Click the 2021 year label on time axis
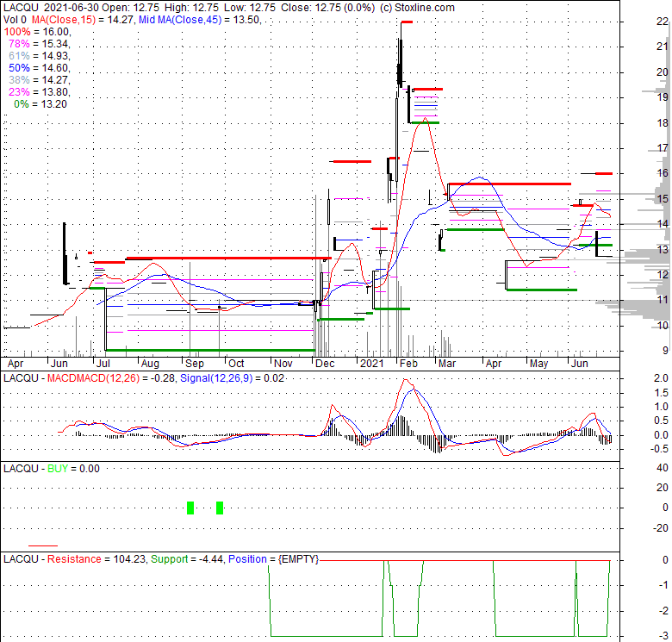The height and width of the screenshot is (642, 672). click(371, 364)
